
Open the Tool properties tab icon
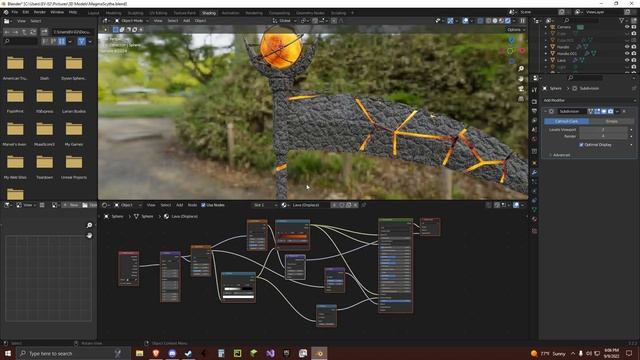[534, 91]
